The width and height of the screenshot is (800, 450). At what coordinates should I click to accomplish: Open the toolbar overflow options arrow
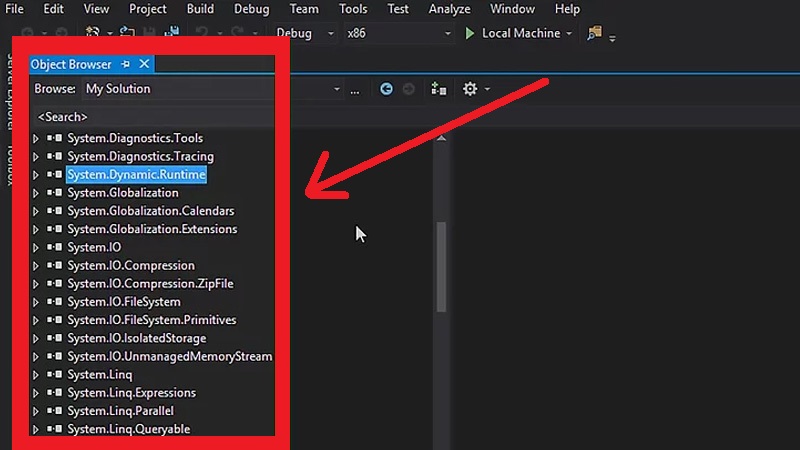click(612, 38)
